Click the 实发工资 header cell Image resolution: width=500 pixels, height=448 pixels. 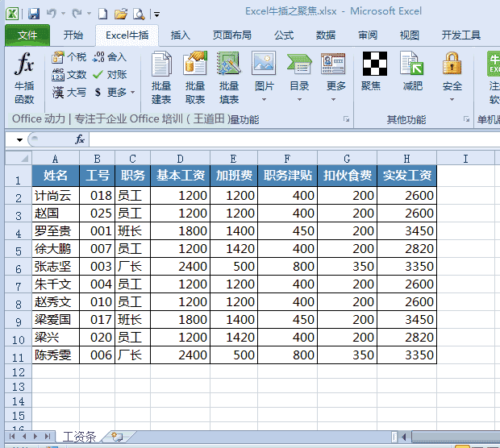(407, 176)
